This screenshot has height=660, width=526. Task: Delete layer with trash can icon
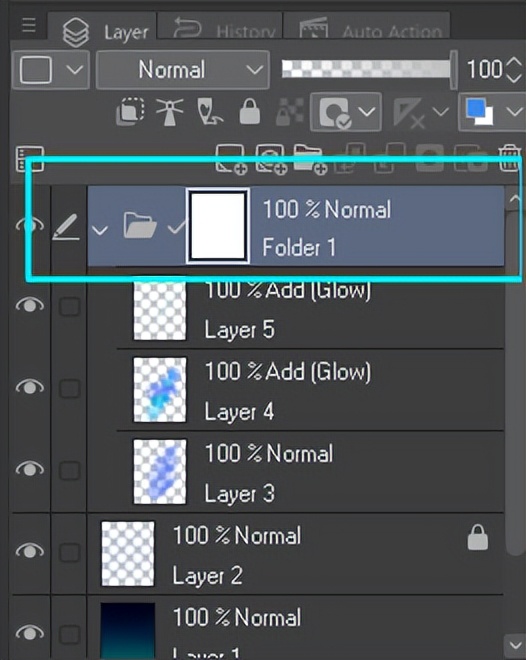tap(509, 158)
